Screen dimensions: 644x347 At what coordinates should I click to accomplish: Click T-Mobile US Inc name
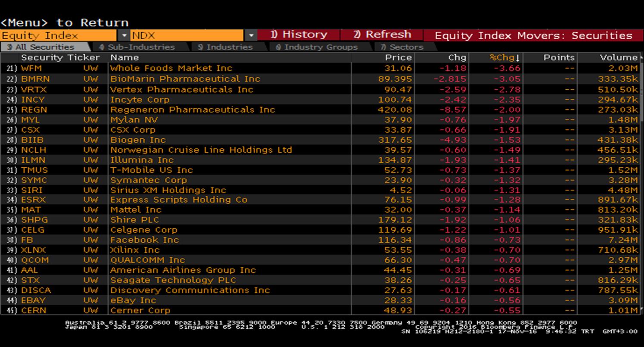(152, 170)
